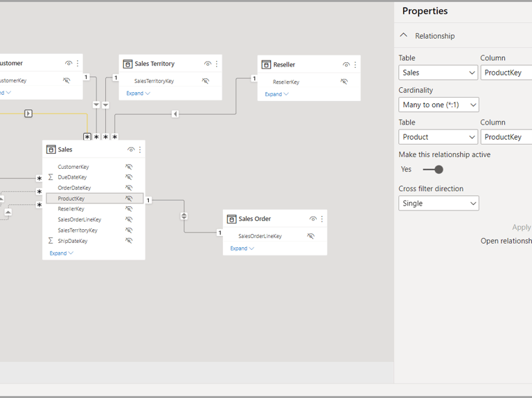The width and height of the screenshot is (532, 398).
Task: Toggle visibility of the Sales Order table
Action: click(312, 219)
